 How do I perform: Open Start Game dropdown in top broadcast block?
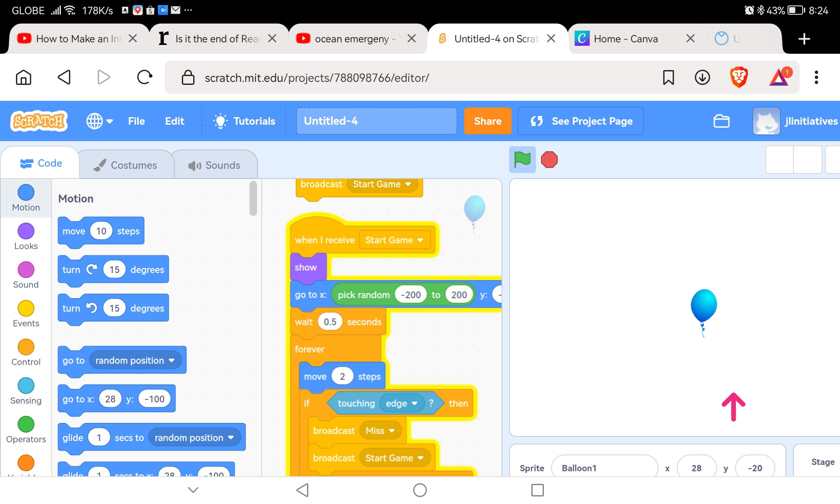(382, 184)
